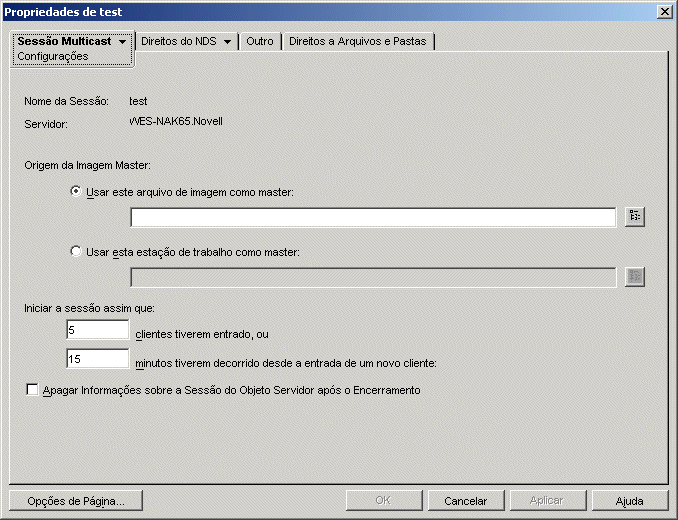Select 'Usar este arquivo de imagem como master' radio
678x520 pixels.
76,191
